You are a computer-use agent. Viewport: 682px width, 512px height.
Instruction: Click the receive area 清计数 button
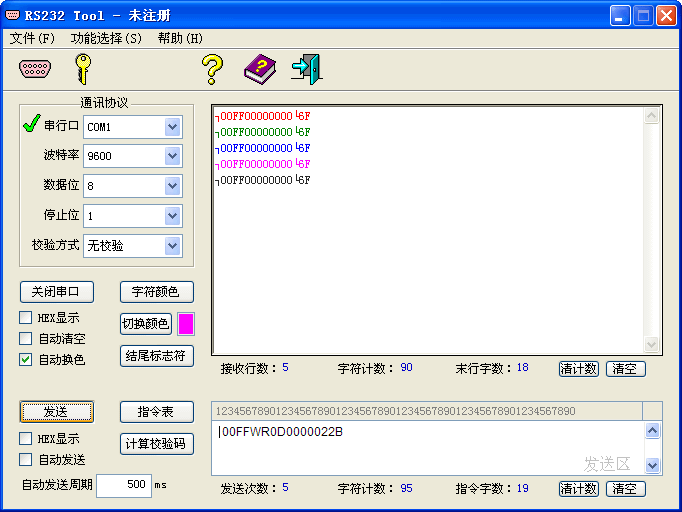[578, 369]
